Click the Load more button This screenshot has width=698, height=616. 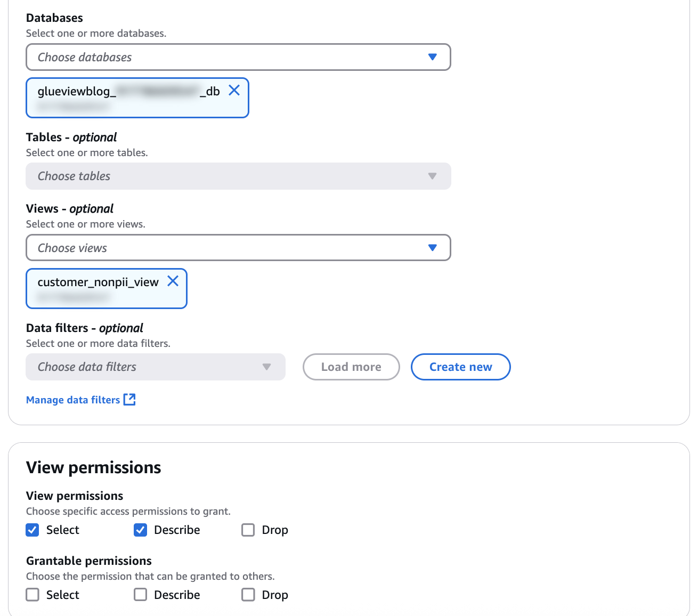(351, 367)
